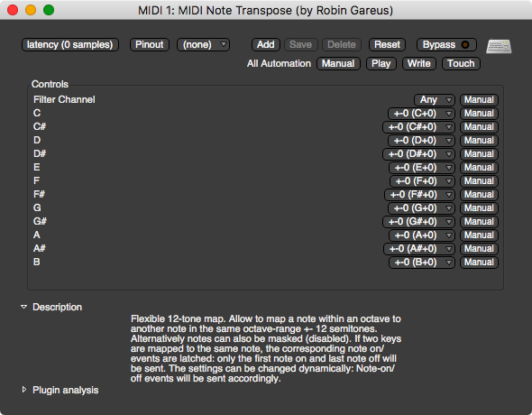Open the F# transpose dropdown

point(419,195)
